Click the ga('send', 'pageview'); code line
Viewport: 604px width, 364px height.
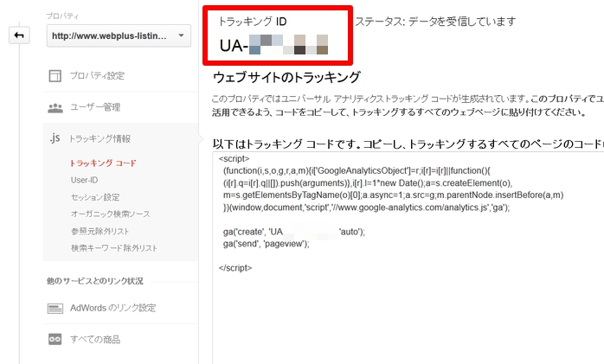(x=267, y=244)
